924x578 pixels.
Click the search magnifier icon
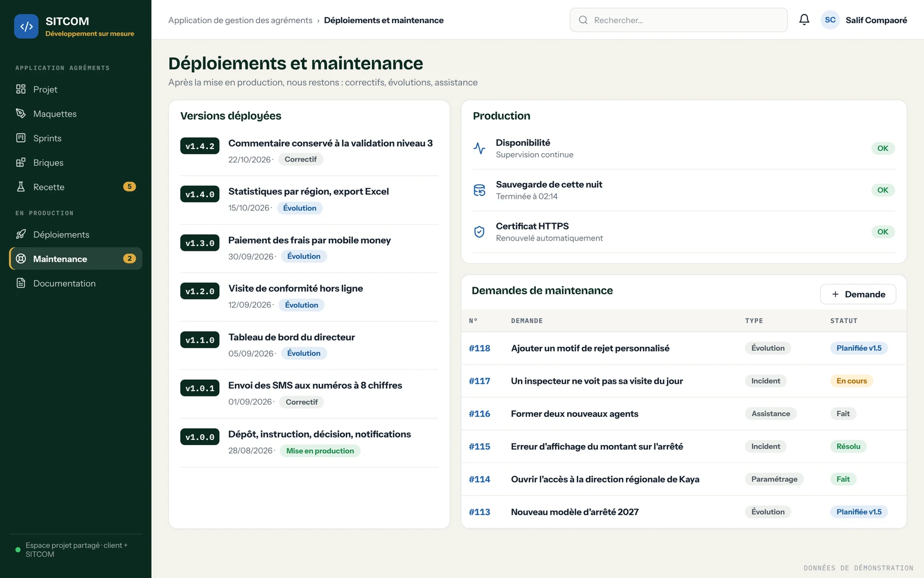coord(583,20)
